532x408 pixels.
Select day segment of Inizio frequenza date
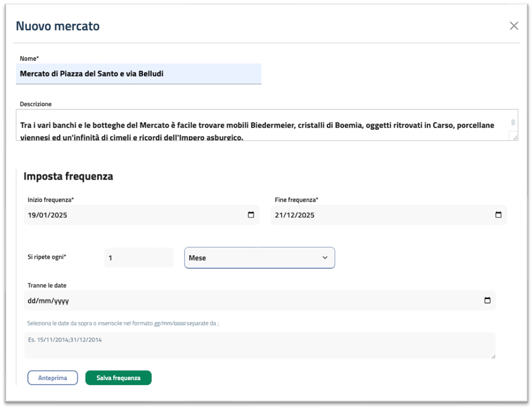[32, 215]
